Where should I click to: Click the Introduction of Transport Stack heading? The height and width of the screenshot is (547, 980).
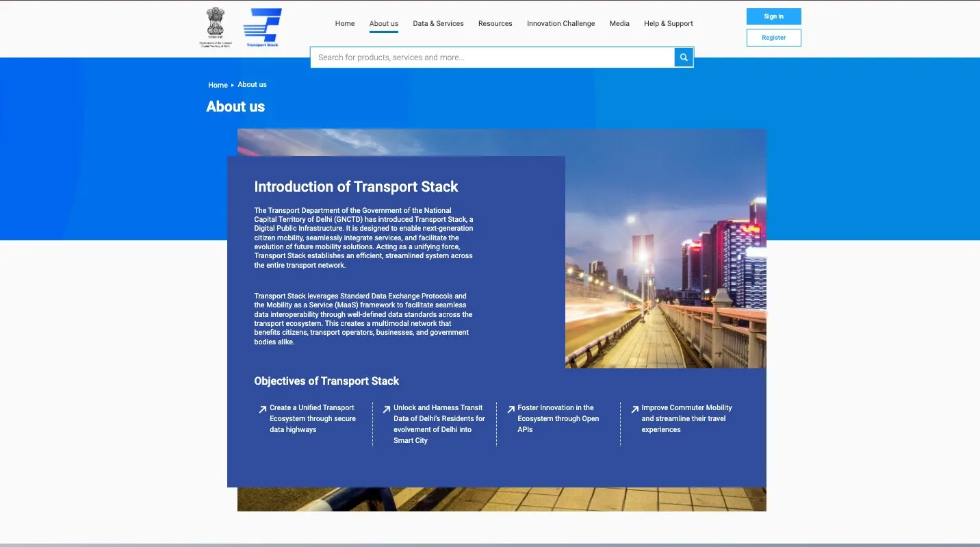[x=356, y=187]
